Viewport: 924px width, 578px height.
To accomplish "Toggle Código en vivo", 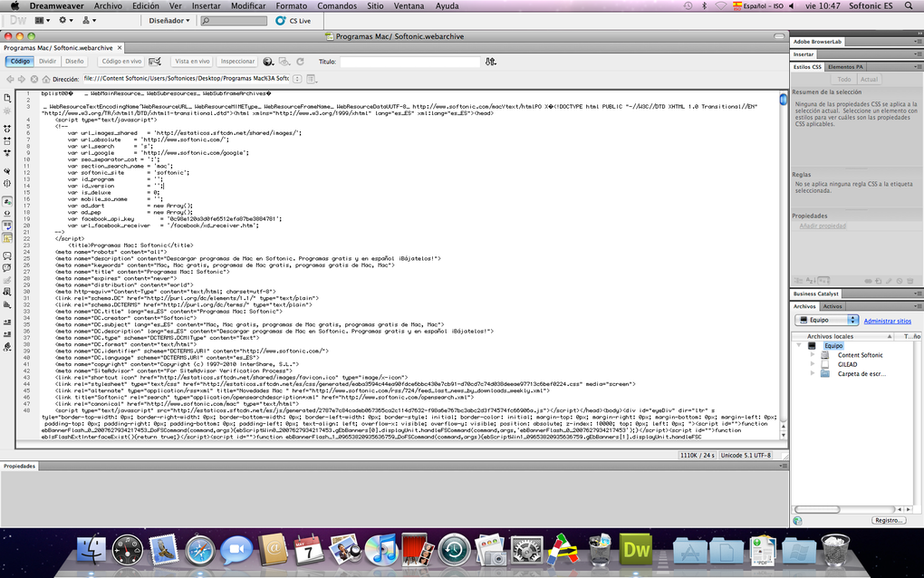I will [121, 62].
